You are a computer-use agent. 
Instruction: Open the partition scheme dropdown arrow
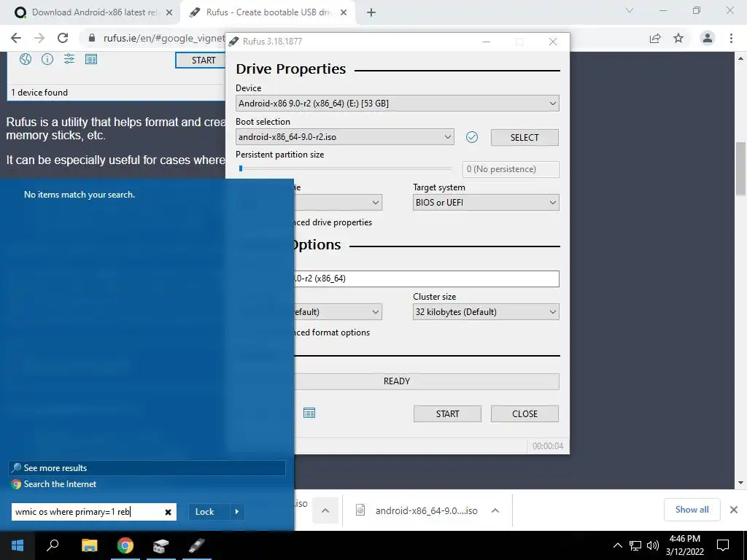point(376,203)
